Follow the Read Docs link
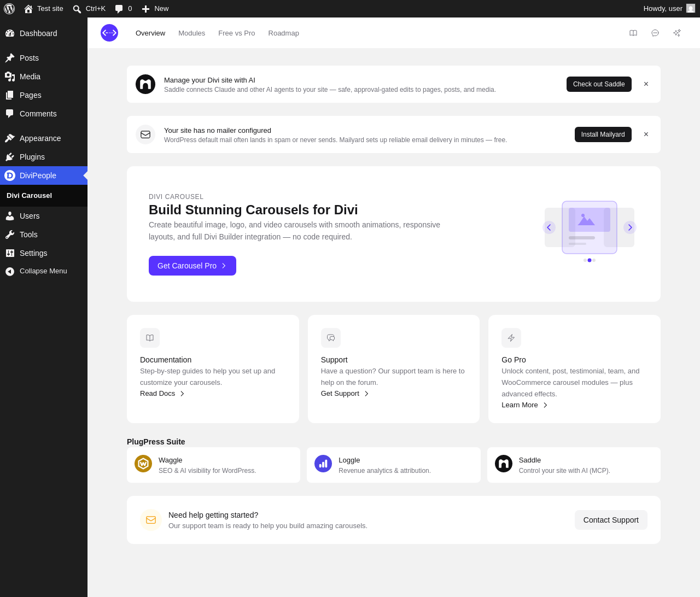 162,394
